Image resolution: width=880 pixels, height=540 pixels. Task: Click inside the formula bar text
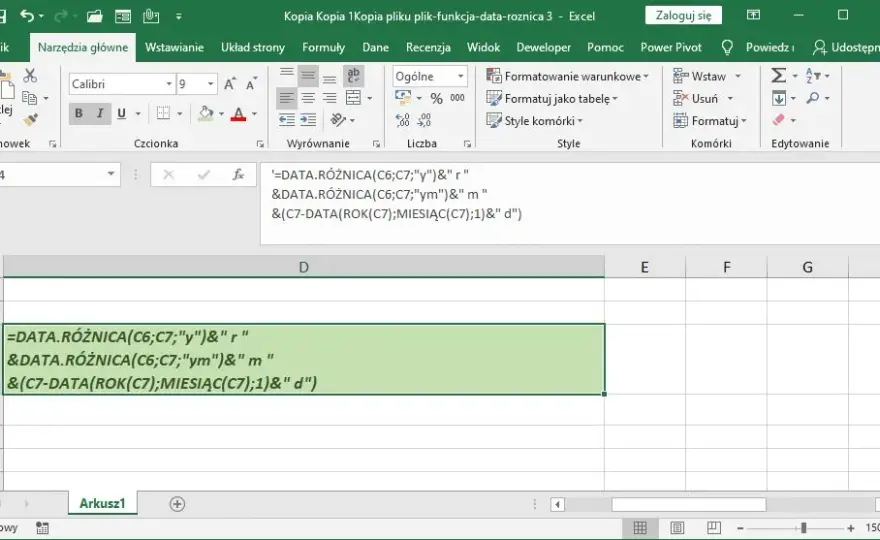click(x=396, y=194)
